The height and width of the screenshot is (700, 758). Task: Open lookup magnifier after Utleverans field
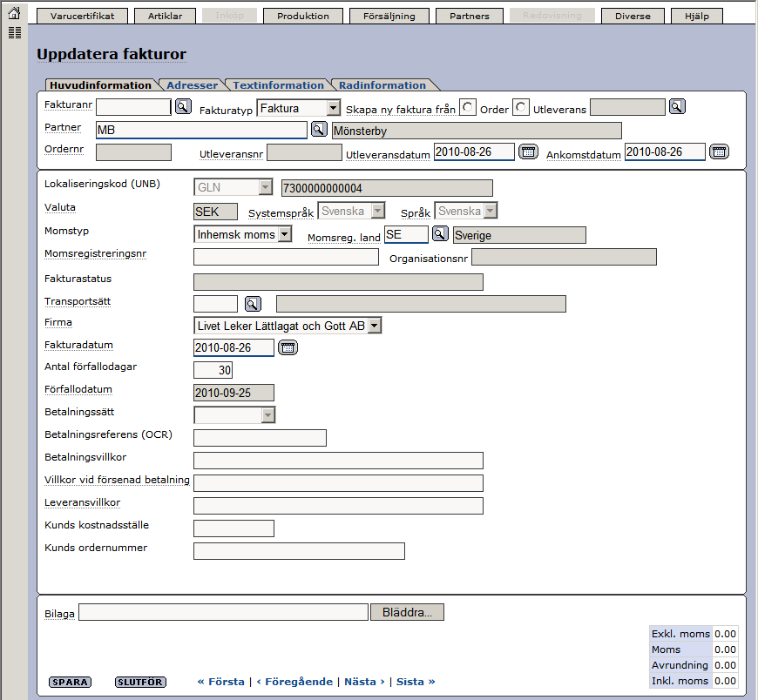[x=677, y=106]
